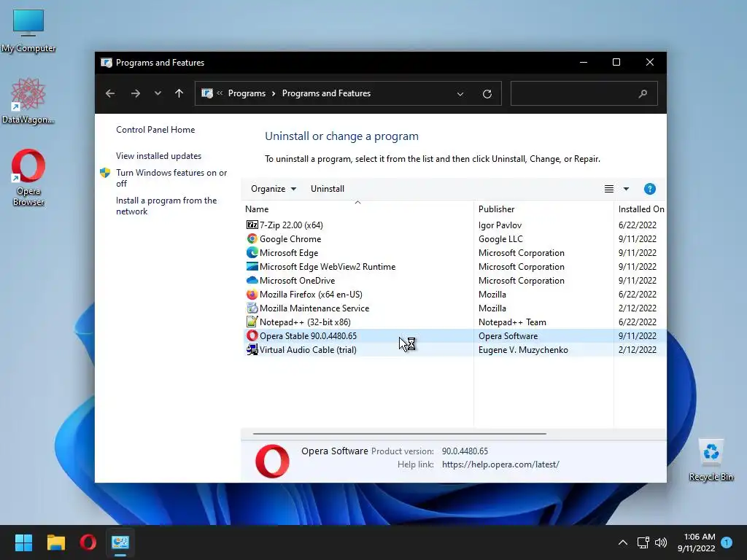Open the notification badge in the tray

coord(727,542)
